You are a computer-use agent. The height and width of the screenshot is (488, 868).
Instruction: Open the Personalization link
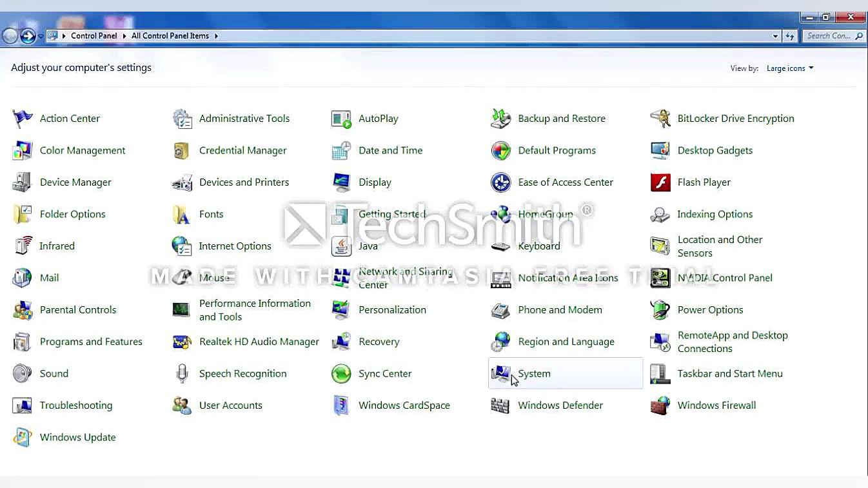coord(392,310)
